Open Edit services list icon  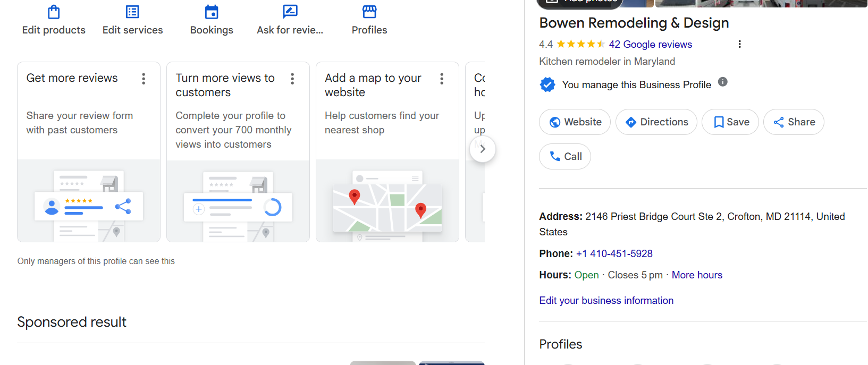(x=132, y=12)
